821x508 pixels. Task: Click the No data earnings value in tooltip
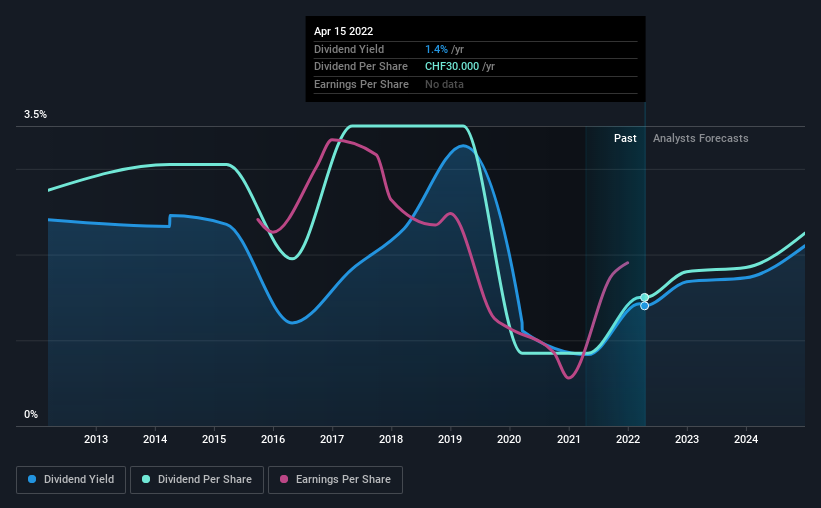tap(444, 84)
